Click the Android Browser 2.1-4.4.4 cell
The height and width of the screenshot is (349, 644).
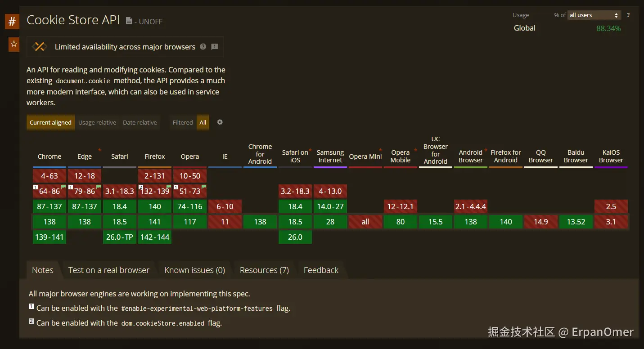[471, 206]
